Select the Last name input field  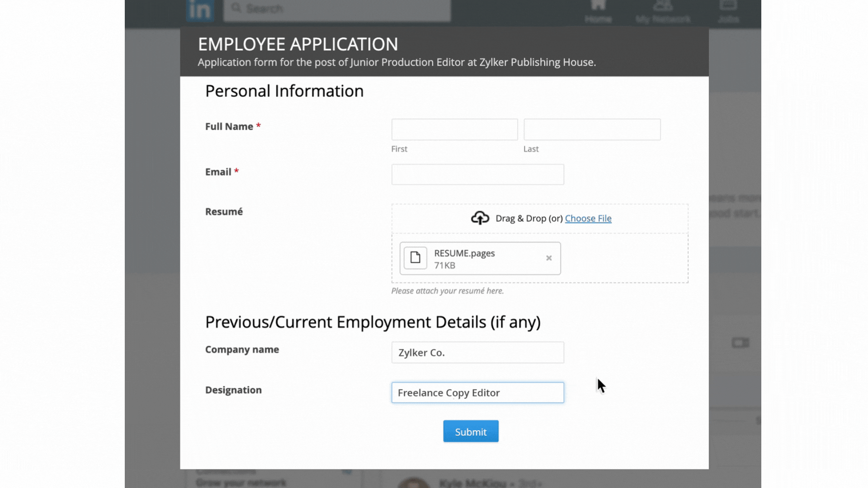592,129
